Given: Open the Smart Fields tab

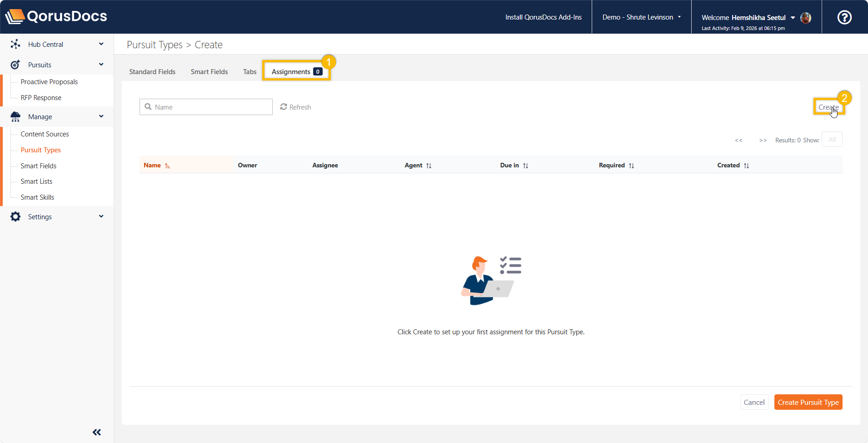Looking at the screenshot, I should [x=209, y=72].
